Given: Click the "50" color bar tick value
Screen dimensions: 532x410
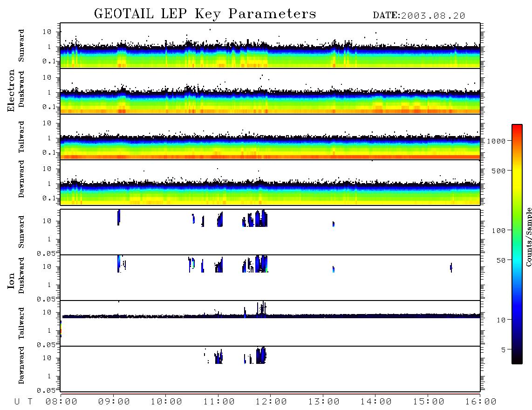Looking at the screenshot, I should [501, 260].
